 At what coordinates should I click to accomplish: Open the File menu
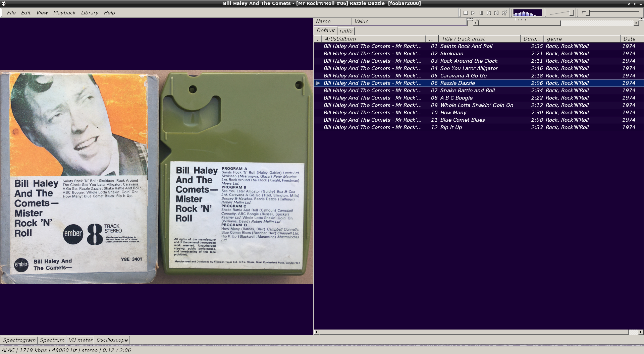(x=11, y=13)
